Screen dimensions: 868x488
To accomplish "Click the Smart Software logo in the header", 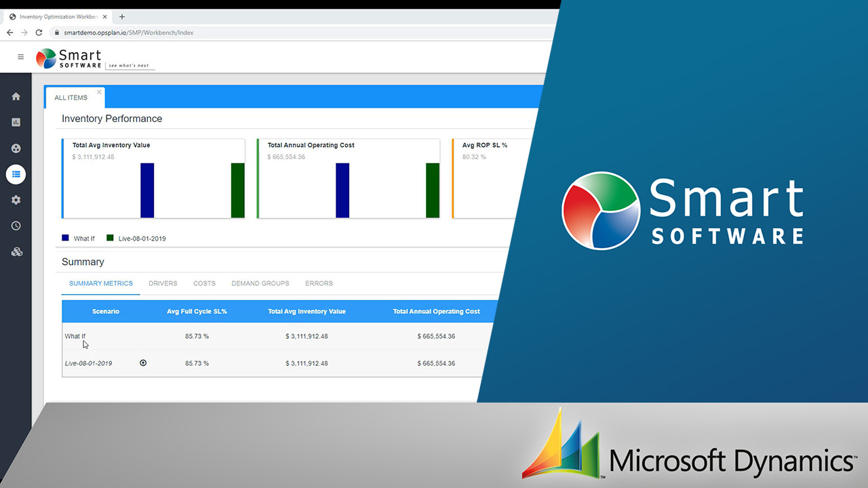I will pyautogui.click(x=95, y=58).
